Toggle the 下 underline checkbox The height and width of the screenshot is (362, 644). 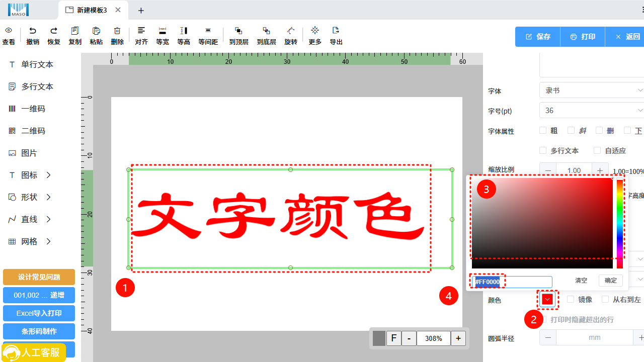627,130
